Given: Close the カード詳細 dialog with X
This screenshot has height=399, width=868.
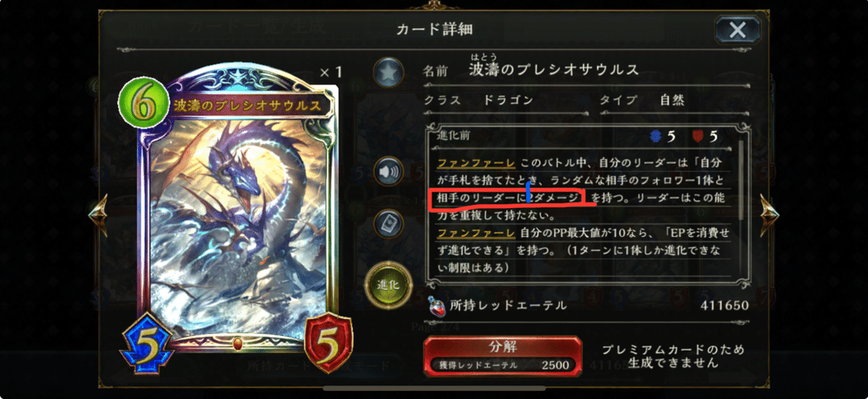Looking at the screenshot, I should coord(738,30).
